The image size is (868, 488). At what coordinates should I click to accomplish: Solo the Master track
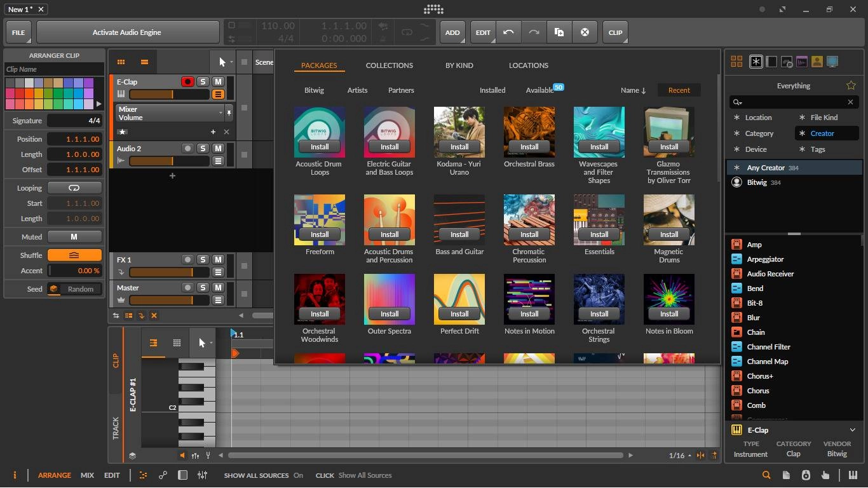(x=203, y=287)
